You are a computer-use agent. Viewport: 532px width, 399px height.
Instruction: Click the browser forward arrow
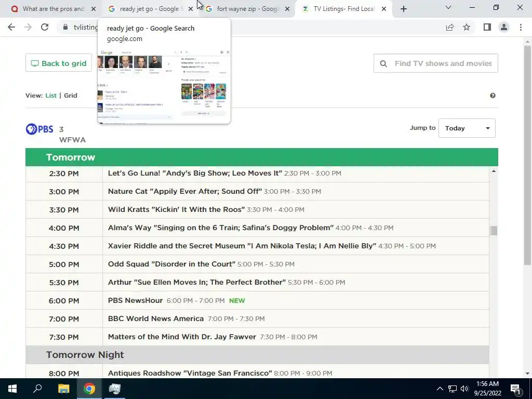[28, 27]
